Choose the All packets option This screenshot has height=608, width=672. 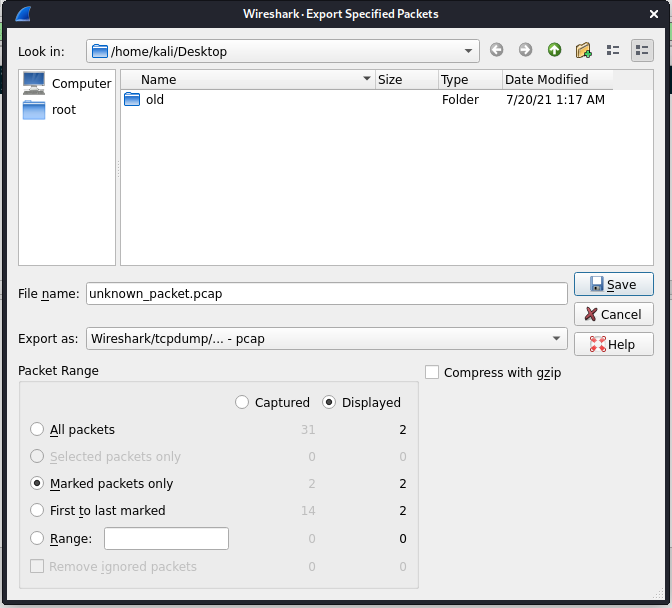(x=38, y=429)
